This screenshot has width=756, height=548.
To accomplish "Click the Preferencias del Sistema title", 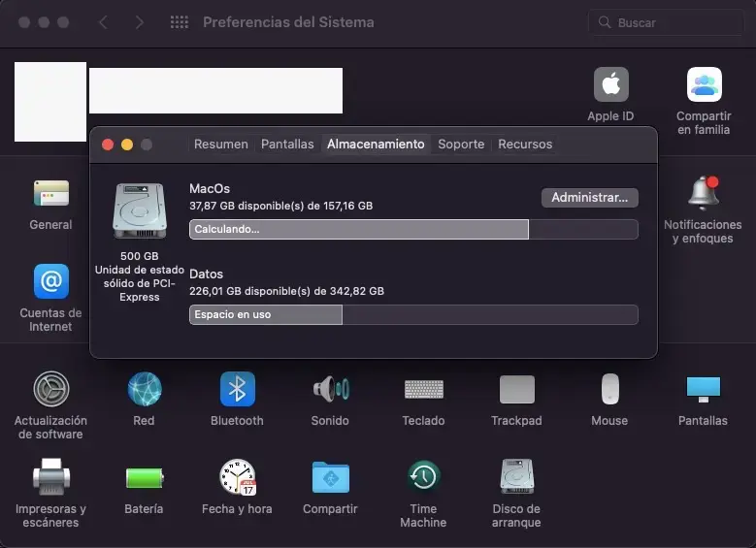I will click(x=288, y=22).
